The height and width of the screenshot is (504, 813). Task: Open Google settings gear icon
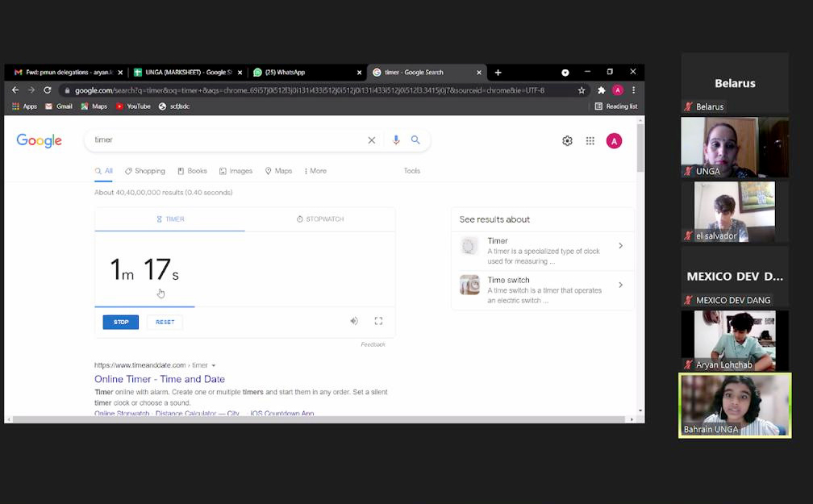(x=567, y=141)
